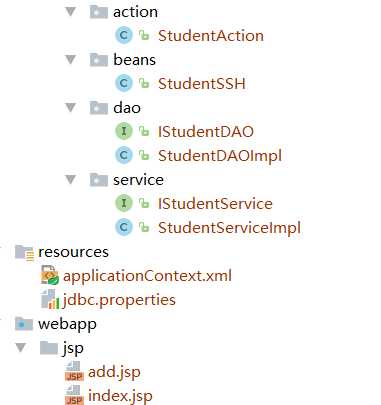This screenshot has width=381, height=405.
Task: Select the webapp folder
Action: point(67,324)
